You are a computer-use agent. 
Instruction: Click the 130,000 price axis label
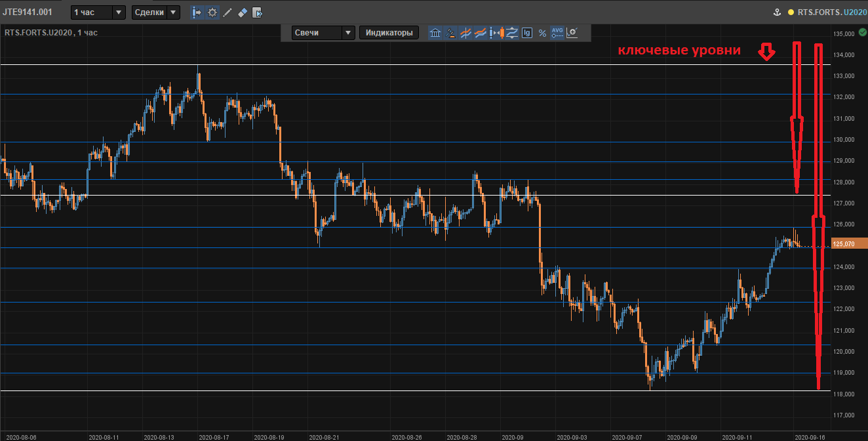[844, 140]
